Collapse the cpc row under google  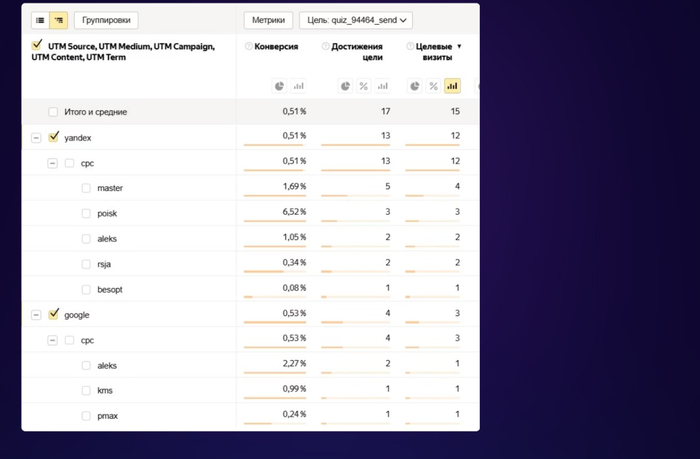[52, 340]
